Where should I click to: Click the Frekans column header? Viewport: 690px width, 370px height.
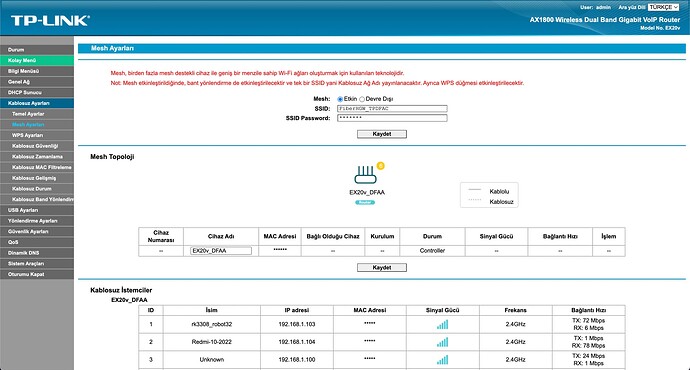tap(515, 310)
